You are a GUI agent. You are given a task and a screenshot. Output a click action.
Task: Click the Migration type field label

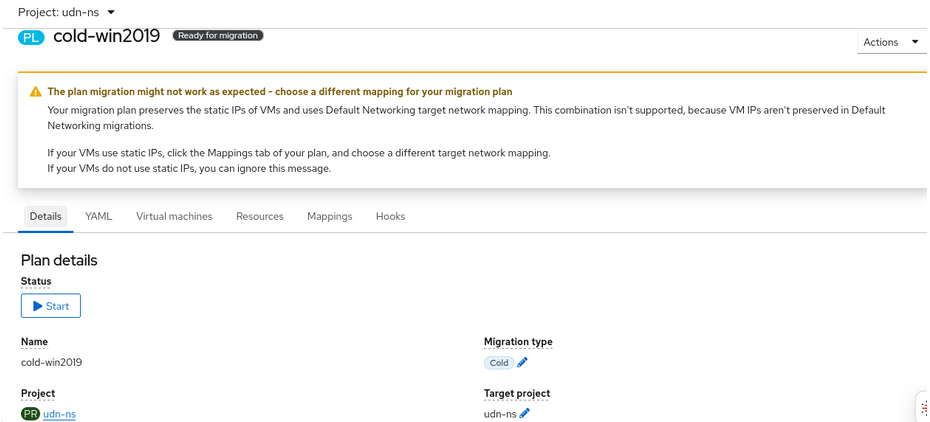point(518,342)
